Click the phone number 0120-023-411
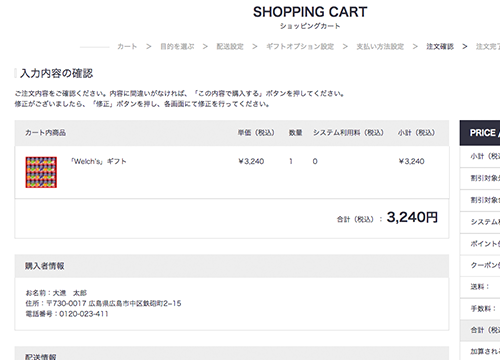This screenshot has width=500, height=360. pos(84,314)
